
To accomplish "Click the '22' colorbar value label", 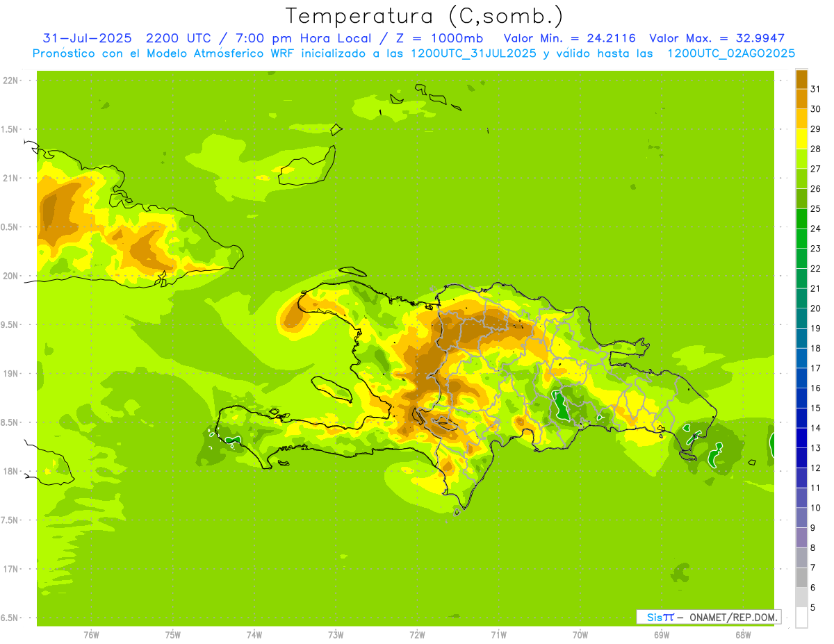I will coord(815,268).
